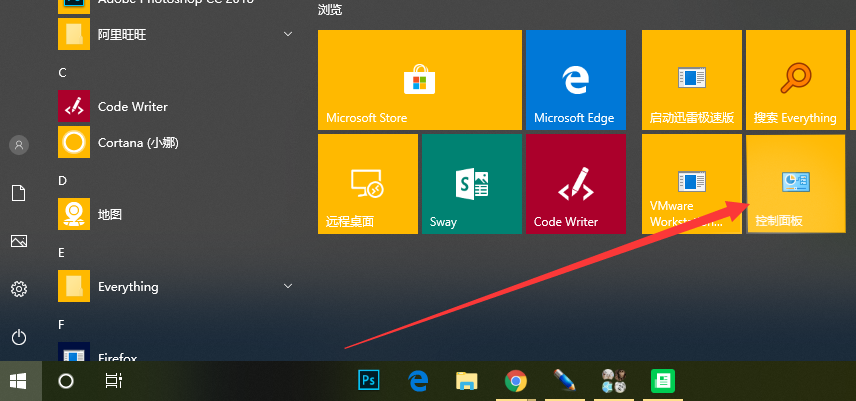This screenshot has width=856, height=401.
Task: Open the user account icon in the Start rail
Action: pos(19,145)
